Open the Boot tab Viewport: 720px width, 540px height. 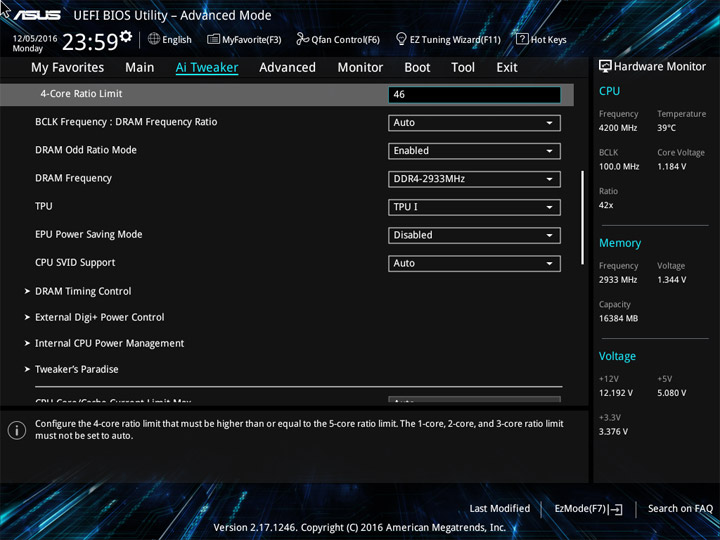click(417, 68)
